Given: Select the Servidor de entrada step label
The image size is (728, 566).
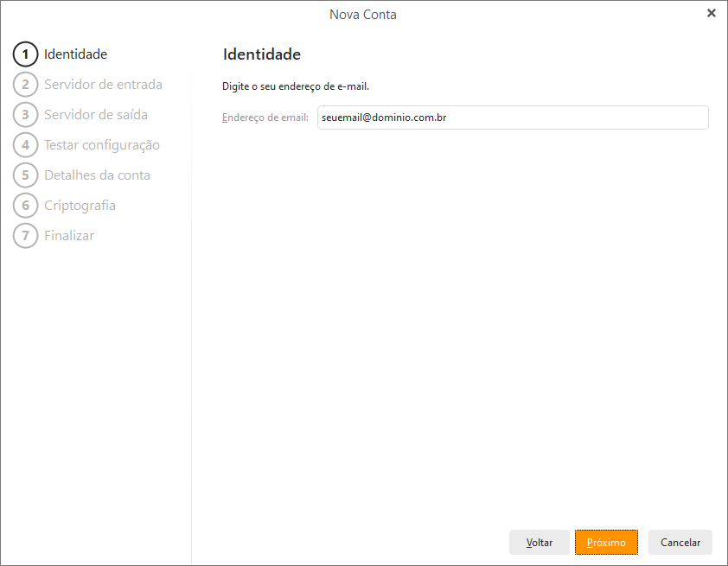Looking at the screenshot, I should (x=103, y=85).
